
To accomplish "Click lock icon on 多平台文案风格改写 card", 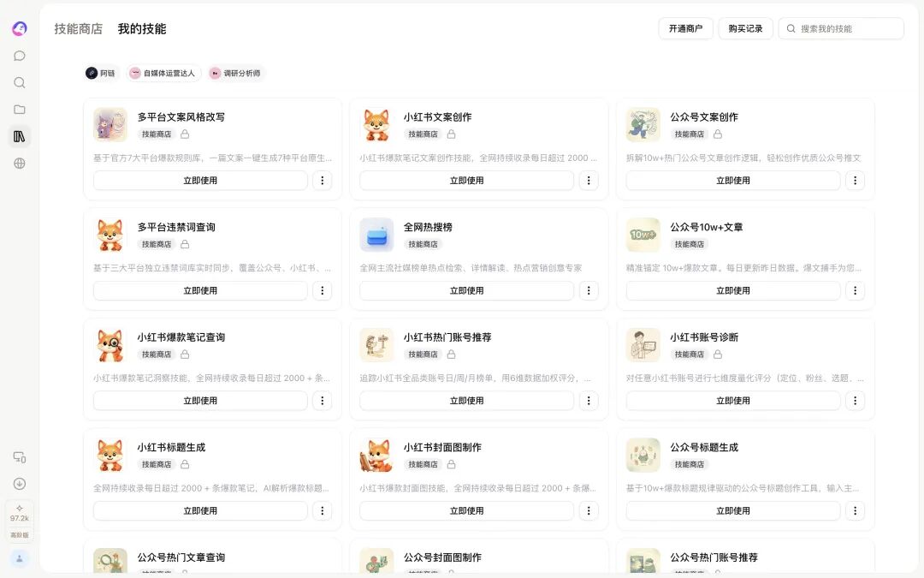I will 185,134.
